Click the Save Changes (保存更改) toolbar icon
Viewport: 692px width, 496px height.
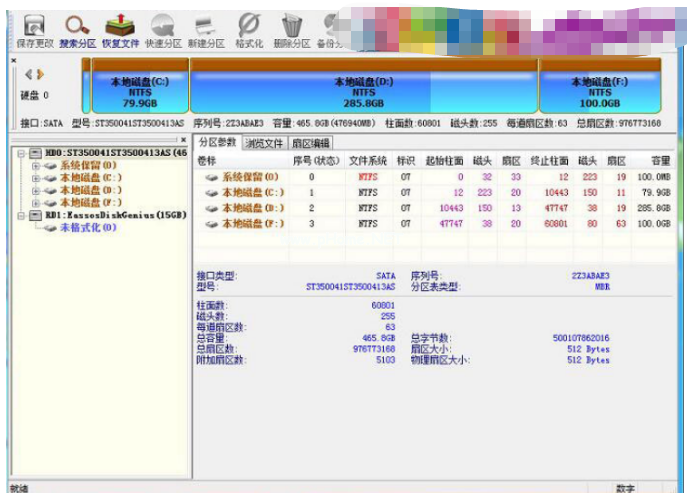(33, 24)
